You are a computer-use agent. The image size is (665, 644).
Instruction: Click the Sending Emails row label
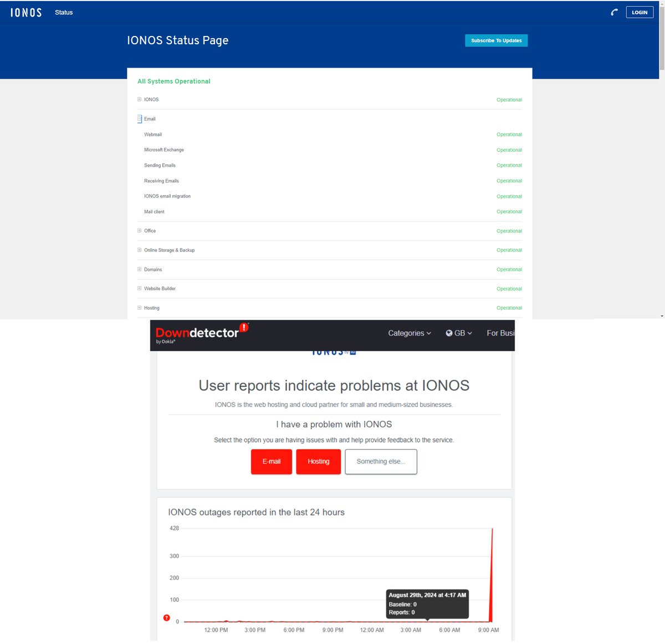tap(160, 166)
